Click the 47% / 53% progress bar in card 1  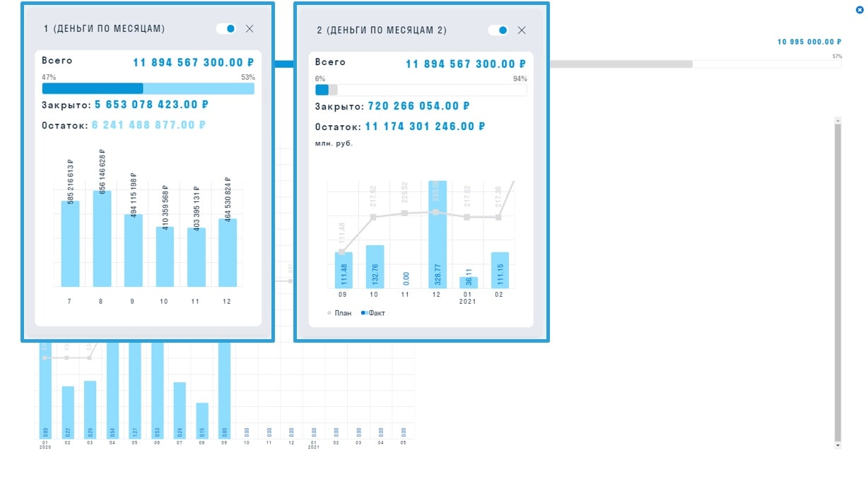[x=148, y=88]
